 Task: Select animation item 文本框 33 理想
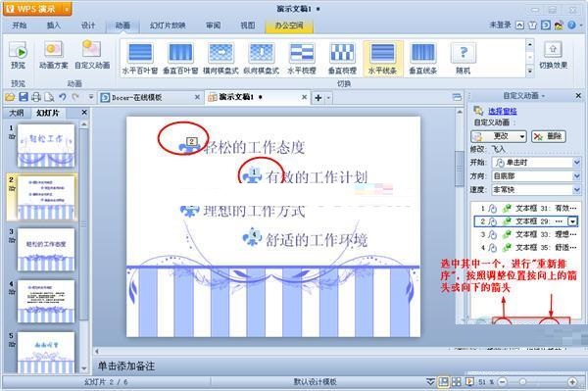524,234
